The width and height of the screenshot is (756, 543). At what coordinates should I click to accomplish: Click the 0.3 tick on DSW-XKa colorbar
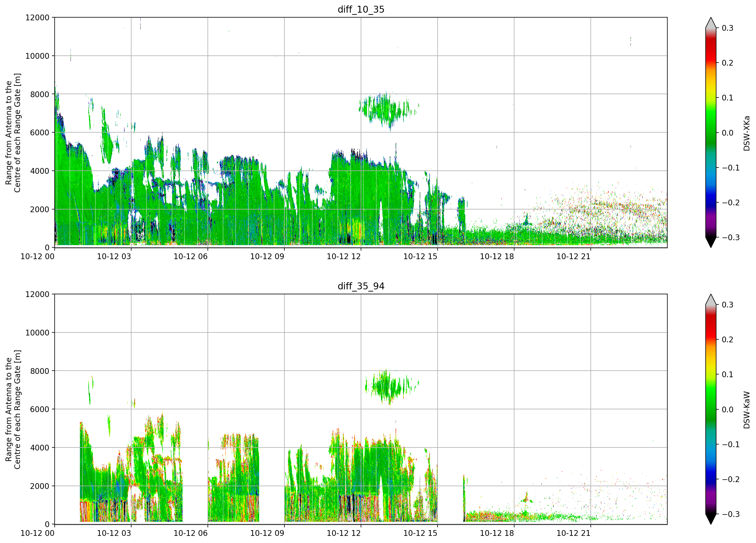pyautogui.click(x=728, y=28)
